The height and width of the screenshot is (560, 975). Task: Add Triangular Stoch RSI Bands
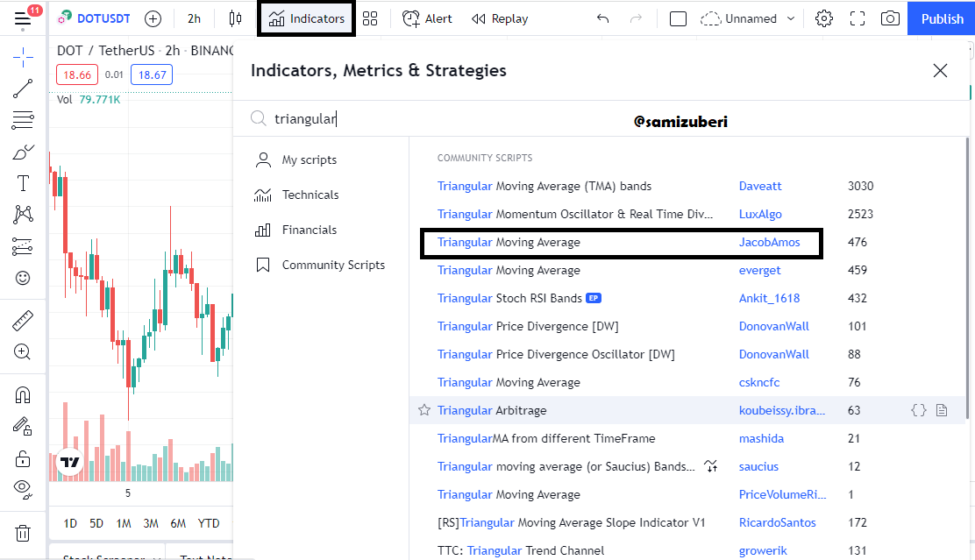pyautogui.click(x=509, y=298)
